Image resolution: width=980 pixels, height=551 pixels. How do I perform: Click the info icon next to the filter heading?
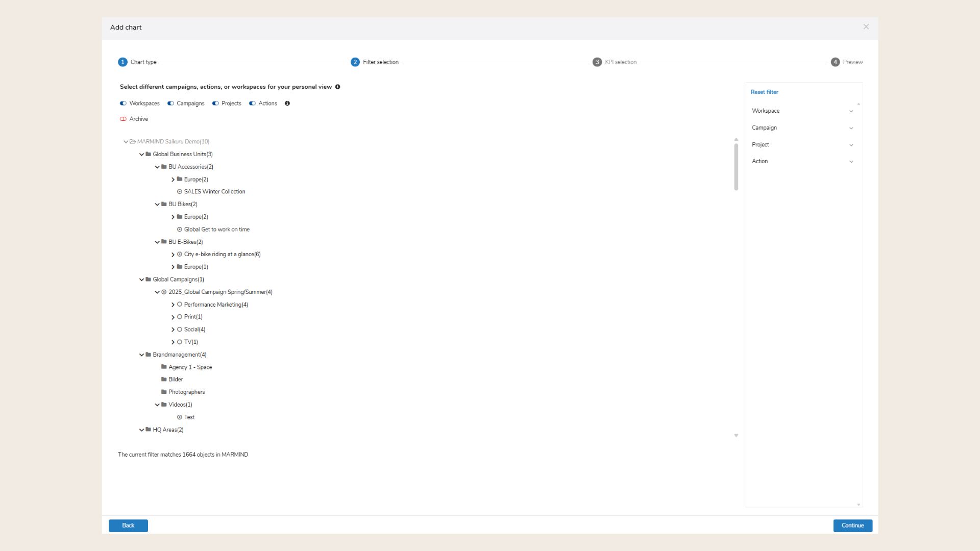pyautogui.click(x=337, y=87)
